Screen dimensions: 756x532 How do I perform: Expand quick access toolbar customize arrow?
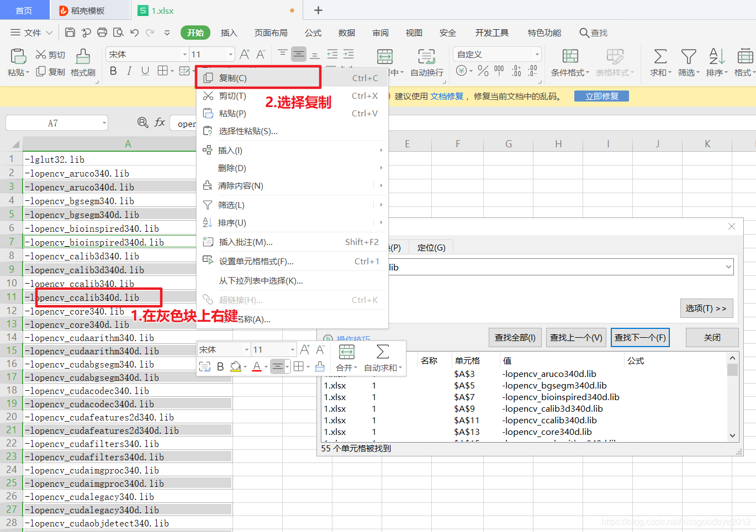click(167, 33)
